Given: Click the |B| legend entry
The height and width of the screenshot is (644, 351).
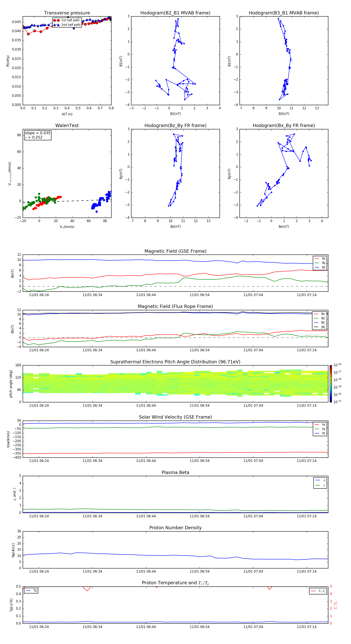Looking at the screenshot, I should click(320, 327).
